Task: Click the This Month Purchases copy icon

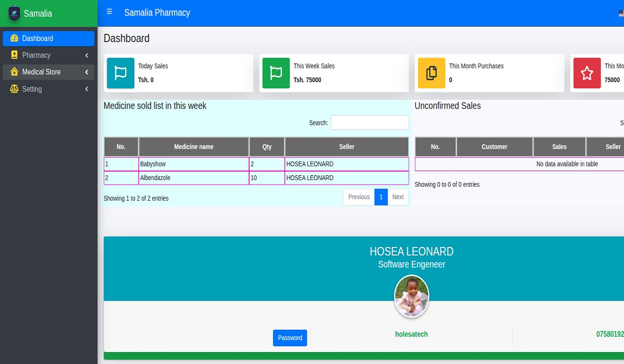Action: [x=432, y=73]
